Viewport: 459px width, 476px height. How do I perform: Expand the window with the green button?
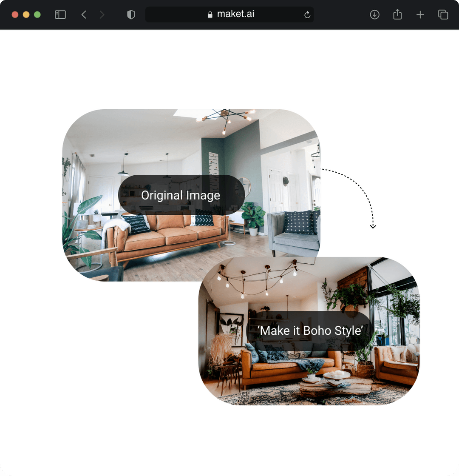pyautogui.click(x=37, y=14)
